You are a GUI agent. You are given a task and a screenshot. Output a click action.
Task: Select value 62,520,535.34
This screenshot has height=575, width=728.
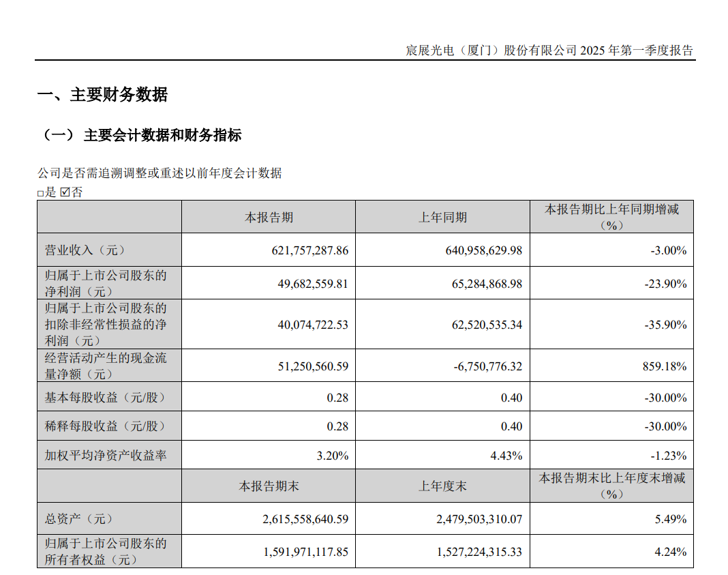point(487,325)
